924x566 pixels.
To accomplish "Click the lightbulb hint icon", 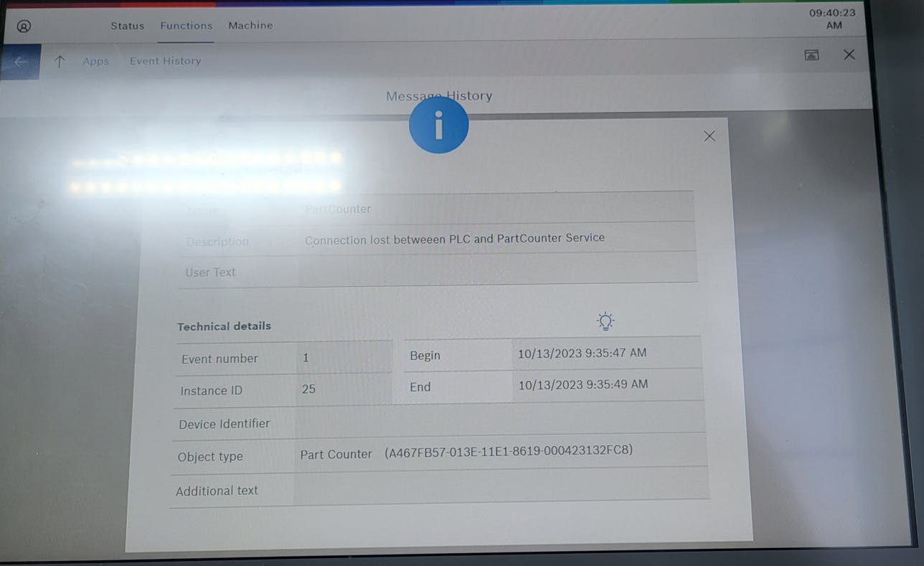I will pos(605,321).
